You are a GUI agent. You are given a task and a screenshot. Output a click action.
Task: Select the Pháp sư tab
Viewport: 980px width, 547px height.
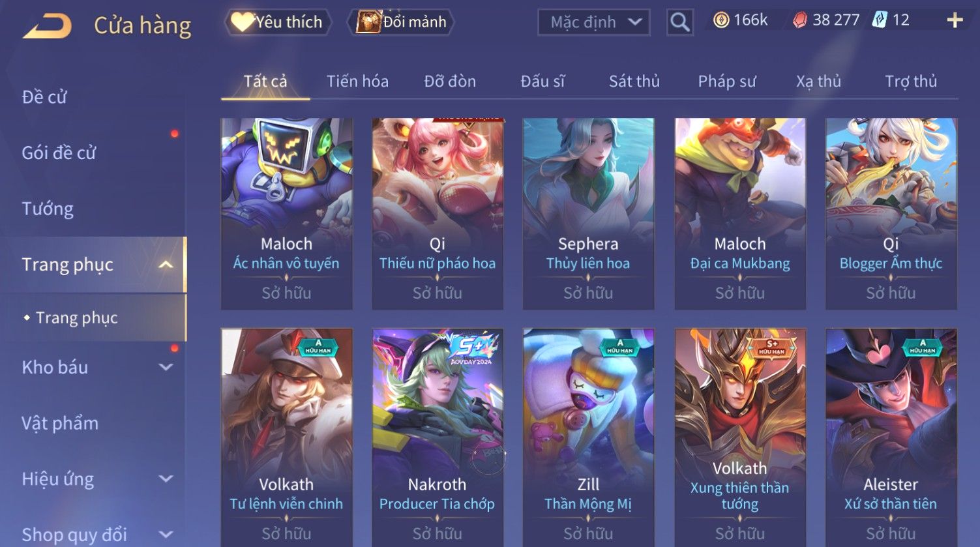(x=727, y=81)
